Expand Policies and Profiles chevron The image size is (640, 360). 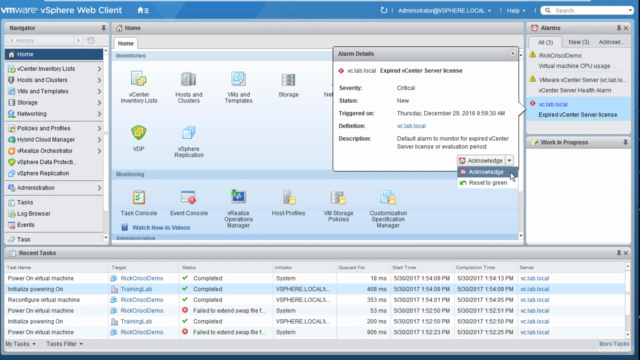(99, 128)
